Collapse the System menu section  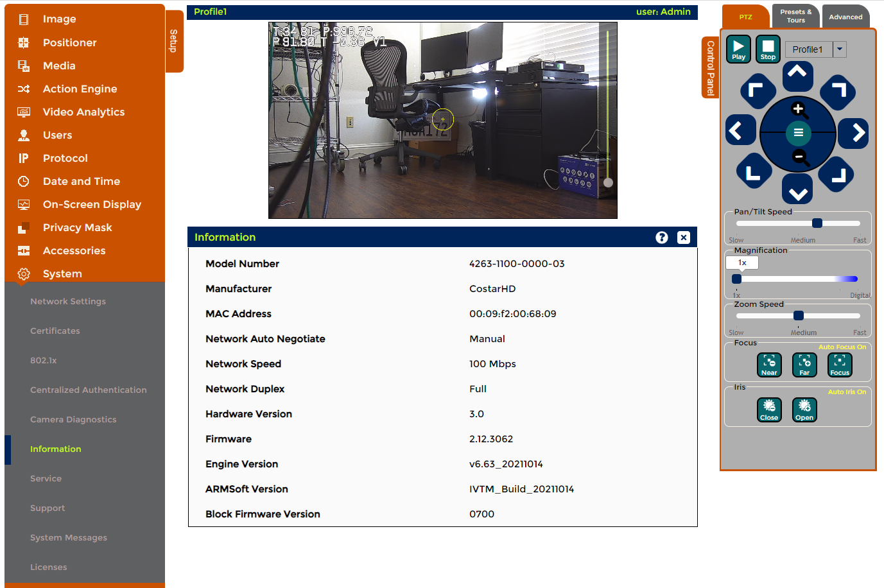coord(62,273)
